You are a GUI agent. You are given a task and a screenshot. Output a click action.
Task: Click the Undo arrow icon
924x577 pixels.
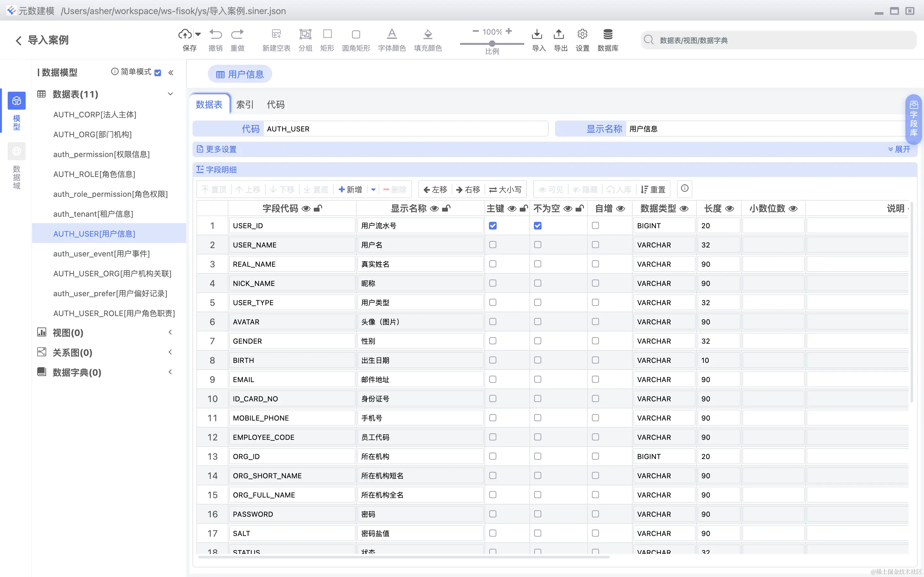coord(215,34)
